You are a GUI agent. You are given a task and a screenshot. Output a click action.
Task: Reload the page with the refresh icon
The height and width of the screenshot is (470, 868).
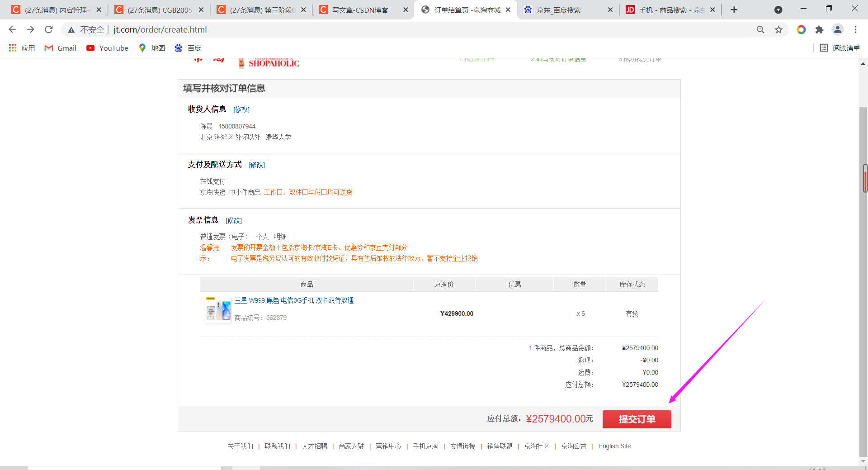pyautogui.click(x=49, y=29)
